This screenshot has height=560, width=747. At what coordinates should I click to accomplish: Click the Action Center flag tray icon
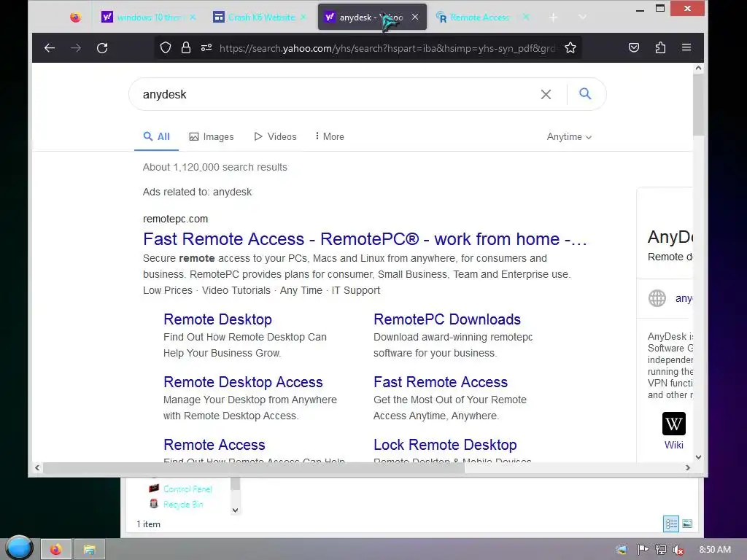click(643, 550)
